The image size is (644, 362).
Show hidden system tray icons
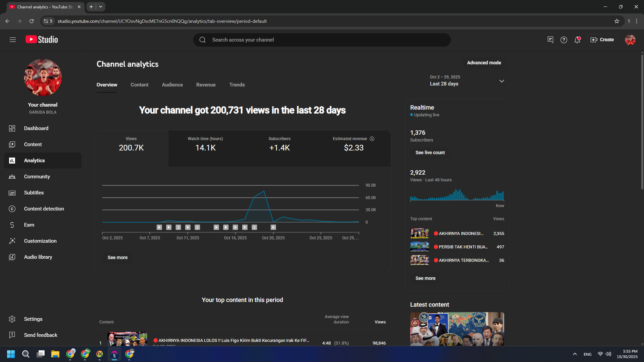575,354
